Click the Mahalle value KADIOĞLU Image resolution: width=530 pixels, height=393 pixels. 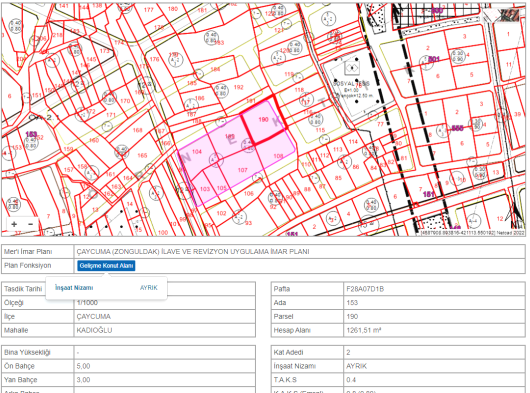point(94,330)
